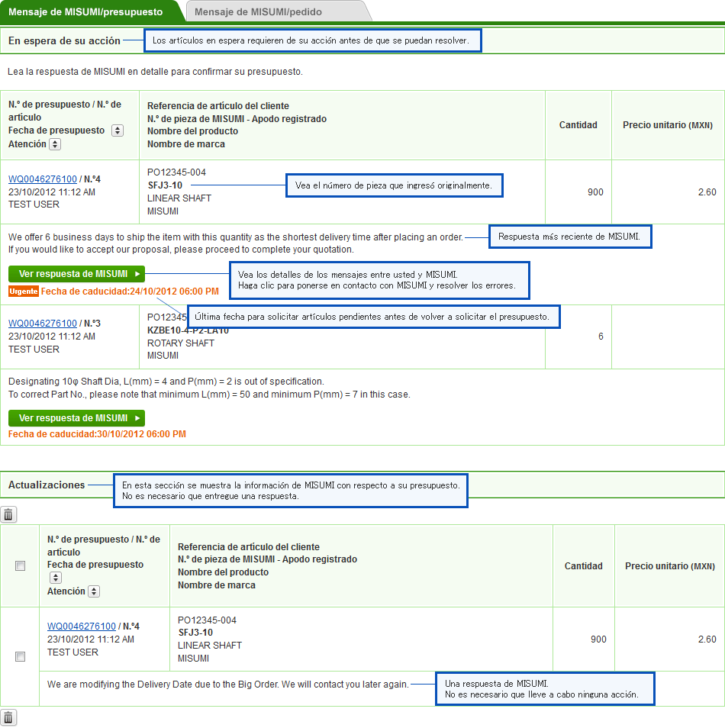Image resolution: width=725 pixels, height=728 pixels.
Task: Click TEST USER in the Actualizaciones row
Action: [x=72, y=652]
